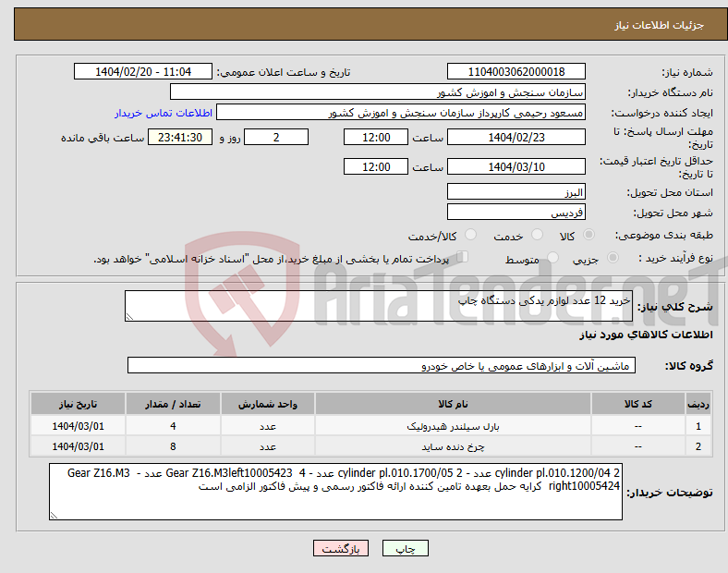Click the تعداد / مقدار column header
The height and width of the screenshot is (573, 728).
click(173, 404)
